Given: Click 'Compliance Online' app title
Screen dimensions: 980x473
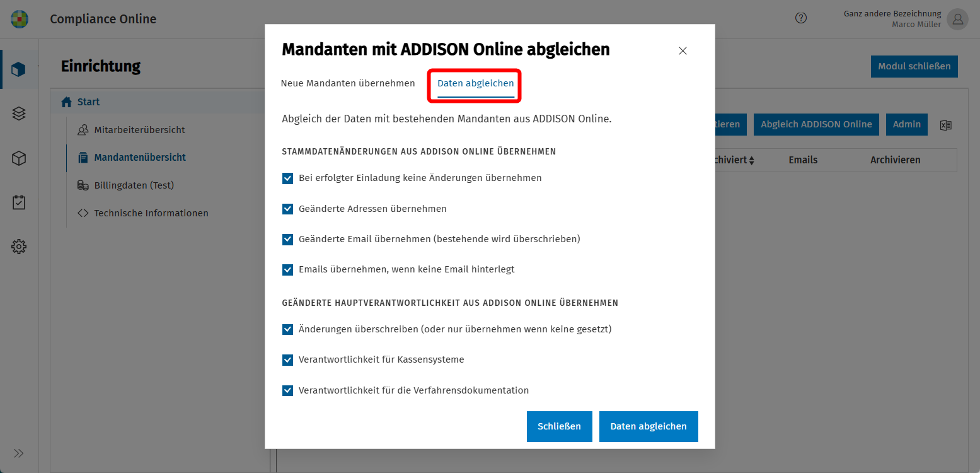Looking at the screenshot, I should click(103, 19).
